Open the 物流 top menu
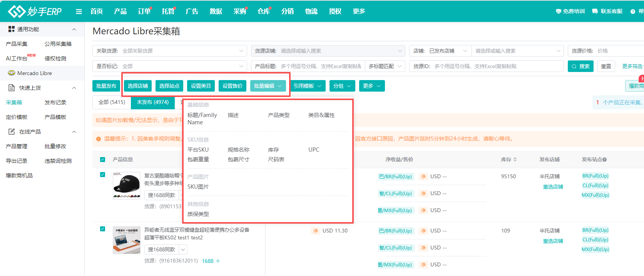Image resolution: width=644 pixels, height=276 pixels. coord(311,12)
